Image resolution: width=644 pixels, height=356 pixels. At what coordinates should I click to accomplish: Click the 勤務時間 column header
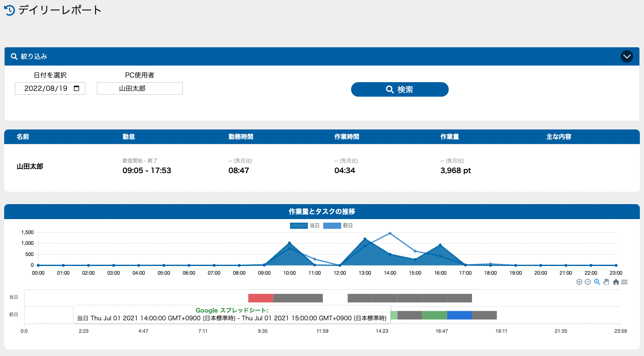click(x=241, y=137)
